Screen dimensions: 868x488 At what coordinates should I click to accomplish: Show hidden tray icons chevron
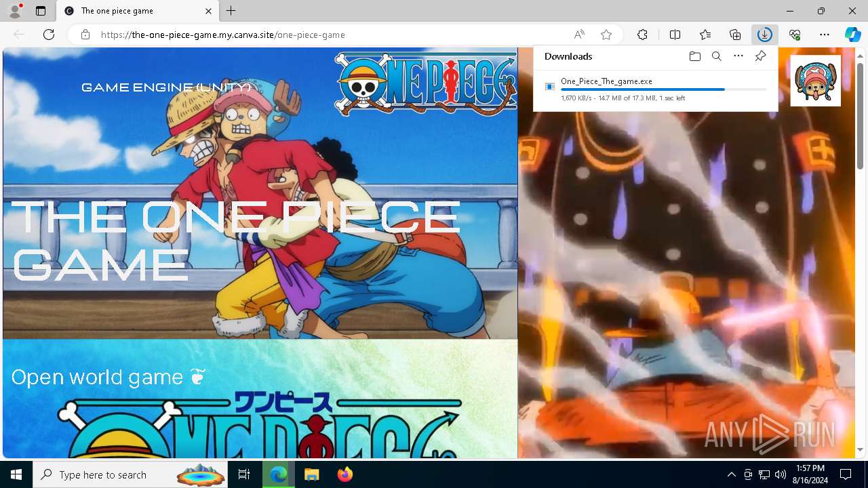click(731, 474)
